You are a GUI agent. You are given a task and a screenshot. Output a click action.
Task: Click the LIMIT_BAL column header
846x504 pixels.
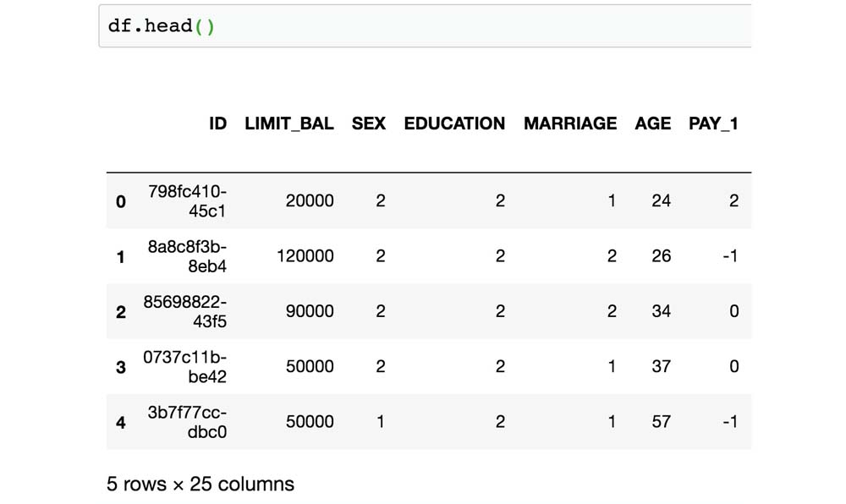point(289,123)
